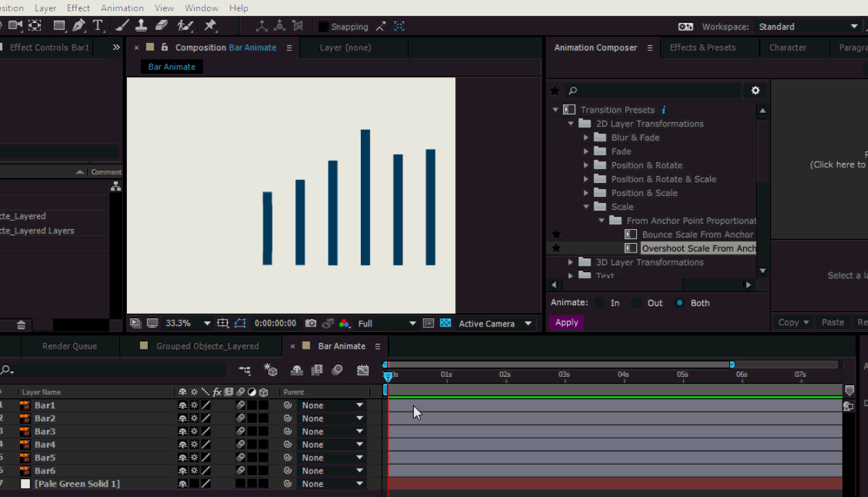Screen dimensions: 868x497
Task: Open the Animation Composer settings gear
Action: (755, 90)
